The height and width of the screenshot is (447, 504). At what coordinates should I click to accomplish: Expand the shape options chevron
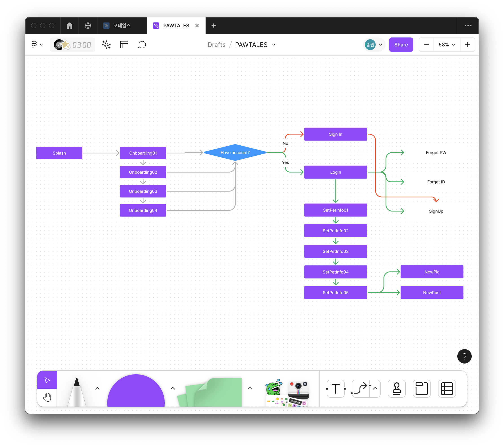173,388
